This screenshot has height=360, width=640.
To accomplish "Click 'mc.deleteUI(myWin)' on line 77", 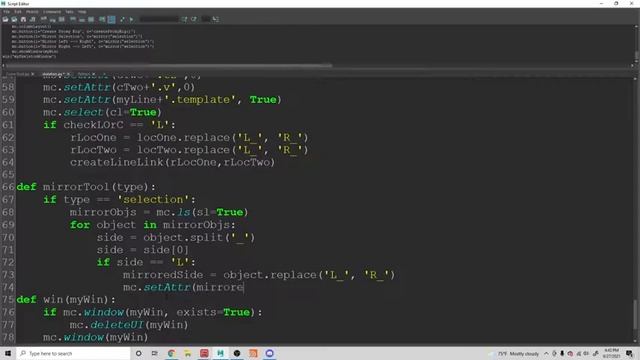I will (129, 325).
